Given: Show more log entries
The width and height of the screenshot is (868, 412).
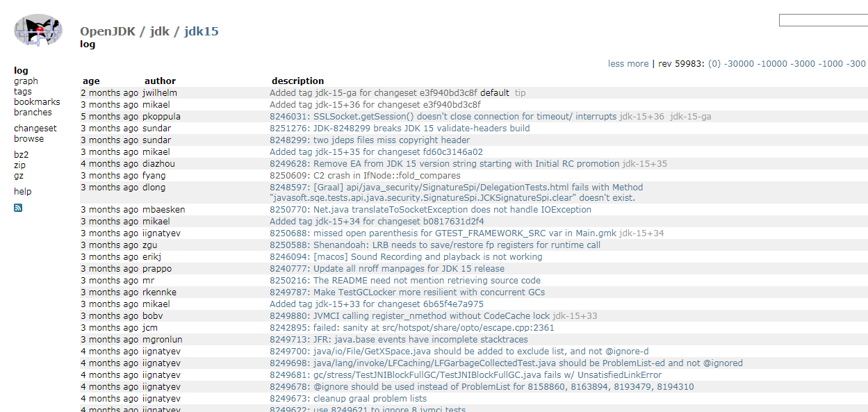Looking at the screenshot, I should click(641, 63).
